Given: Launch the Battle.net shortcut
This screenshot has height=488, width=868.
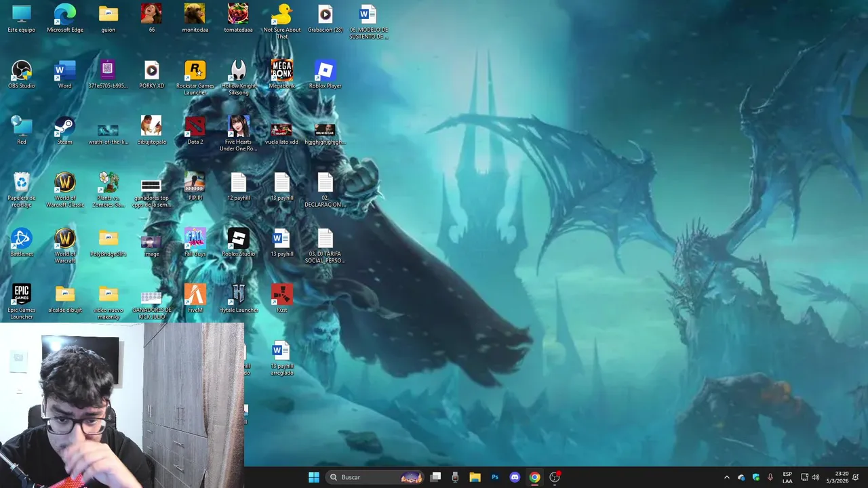Looking at the screenshot, I should (x=22, y=243).
